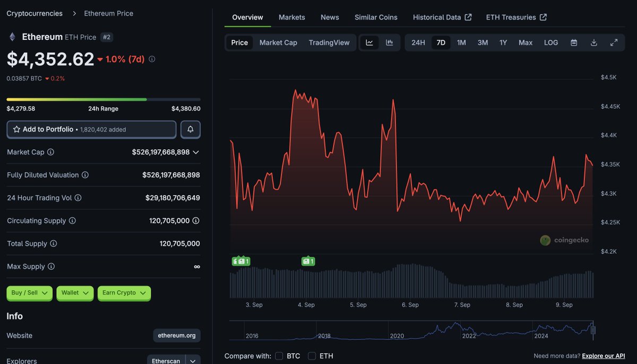This screenshot has height=364, width=637.
Task: Select Market Cap chart mode
Action: tap(278, 42)
